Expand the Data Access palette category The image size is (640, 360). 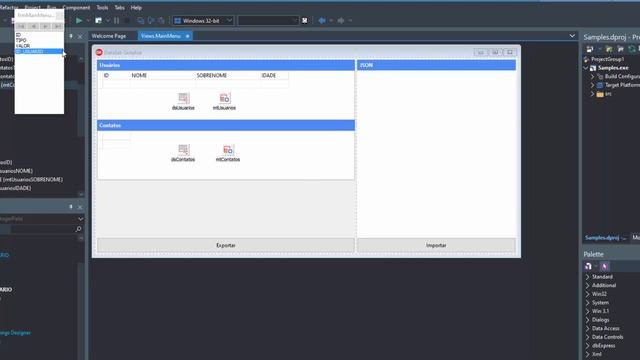click(587, 328)
